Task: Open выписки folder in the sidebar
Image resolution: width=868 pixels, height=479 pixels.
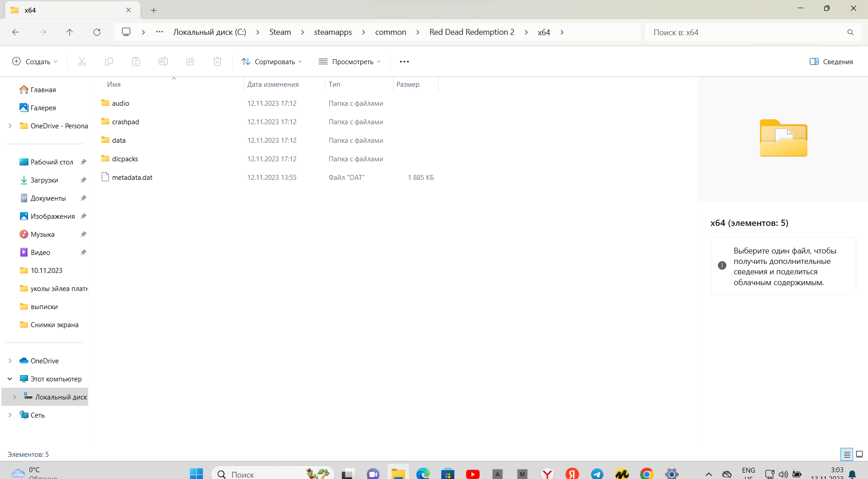Action: point(44,307)
